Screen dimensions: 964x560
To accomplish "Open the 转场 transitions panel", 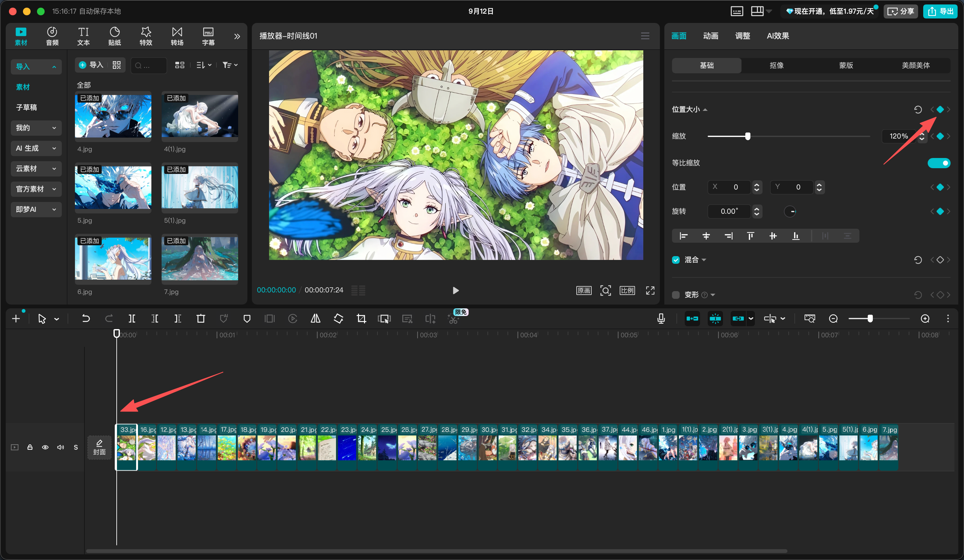I will click(177, 36).
